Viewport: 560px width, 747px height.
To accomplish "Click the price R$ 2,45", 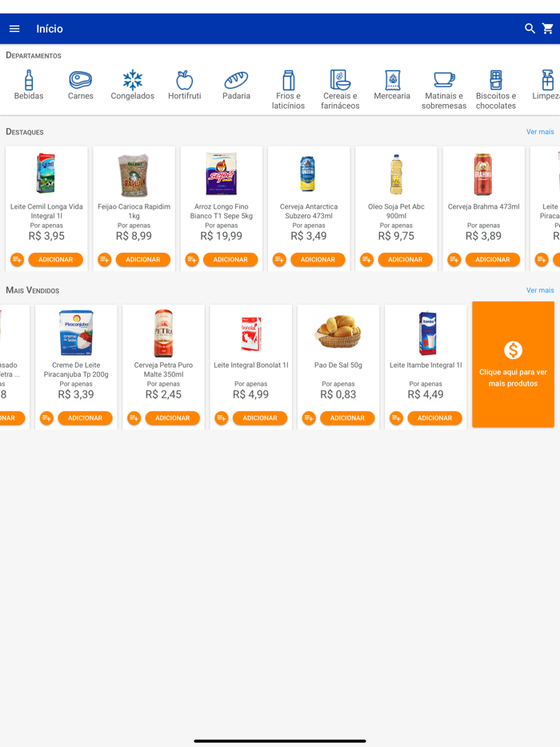I will point(163,394).
